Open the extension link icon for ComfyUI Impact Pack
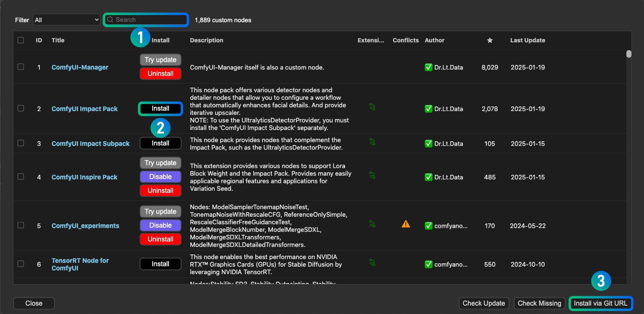Image resolution: width=644 pixels, height=314 pixels. point(372,107)
